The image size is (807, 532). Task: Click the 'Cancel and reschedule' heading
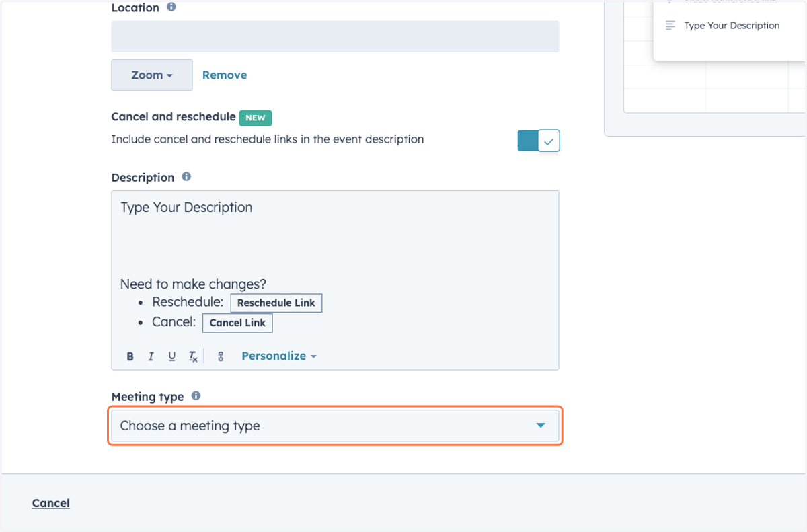click(x=174, y=116)
